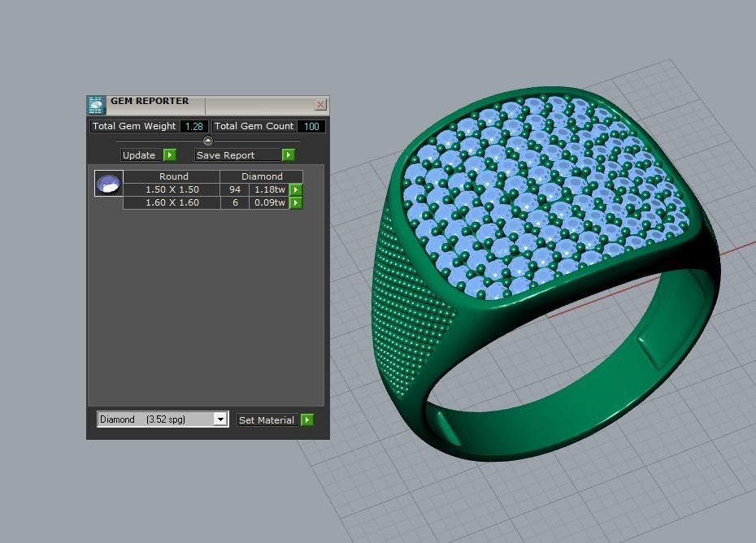Click the 0.09tw weight cell

point(270,202)
